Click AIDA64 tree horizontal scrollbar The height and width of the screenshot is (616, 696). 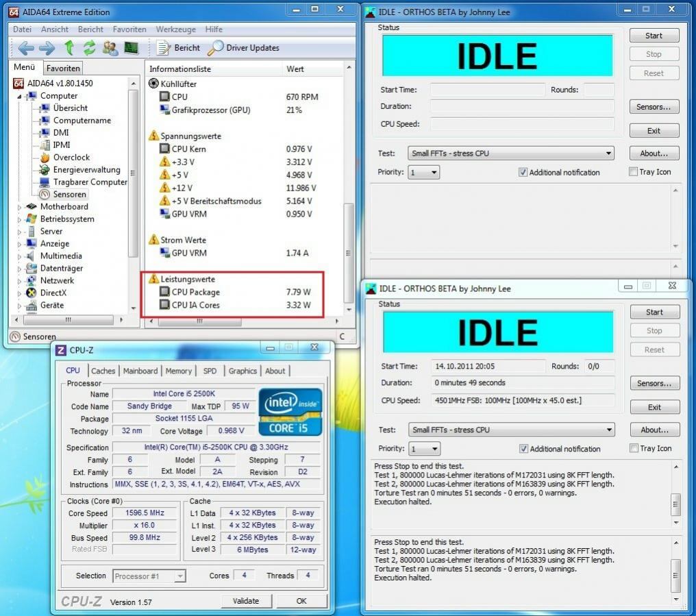68,319
